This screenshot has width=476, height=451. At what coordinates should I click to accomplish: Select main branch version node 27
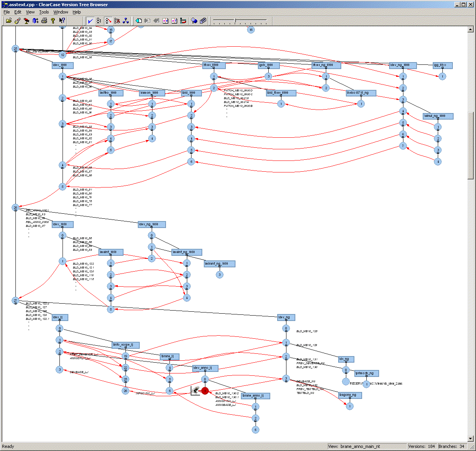15,301
